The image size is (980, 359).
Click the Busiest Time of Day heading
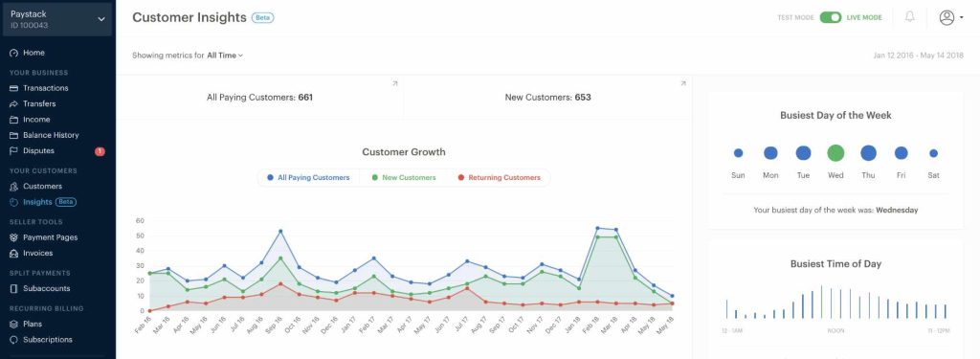click(835, 264)
